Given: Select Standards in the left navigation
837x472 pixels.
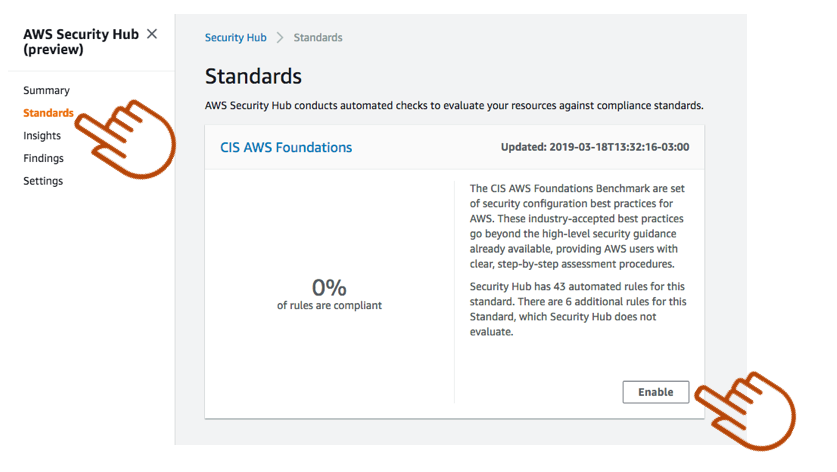Looking at the screenshot, I should click(x=48, y=113).
